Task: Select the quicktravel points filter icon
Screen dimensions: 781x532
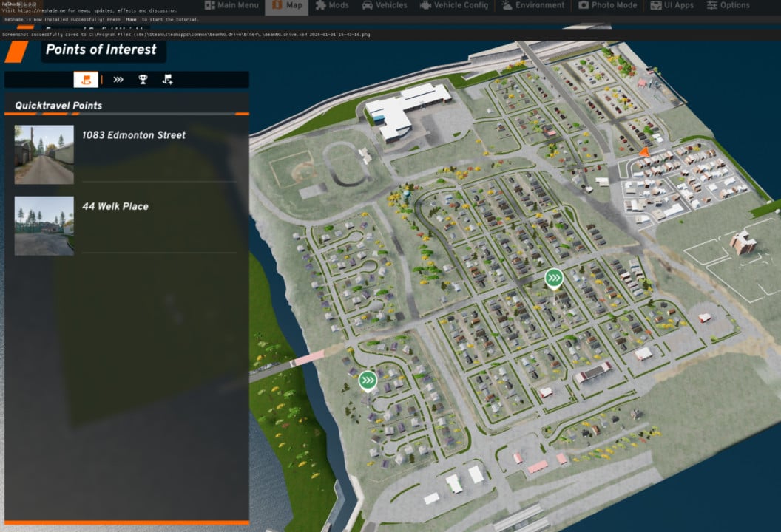Action: (86, 80)
